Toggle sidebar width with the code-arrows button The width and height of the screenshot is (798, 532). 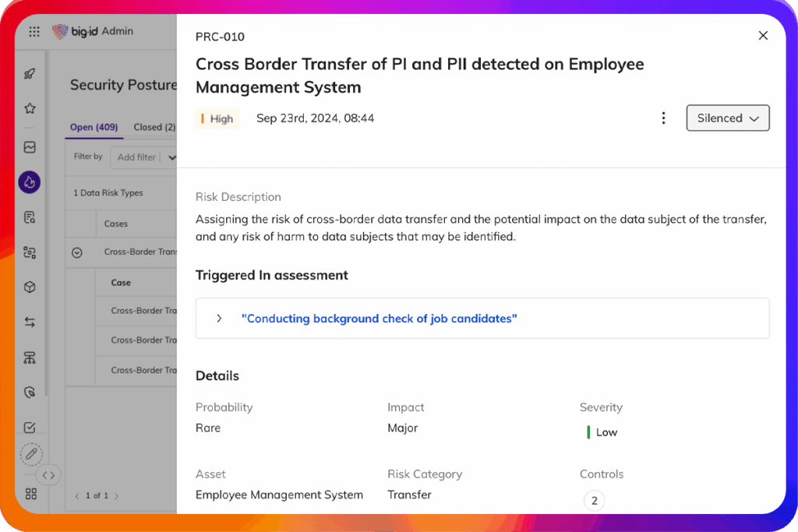pyautogui.click(x=48, y=475)
